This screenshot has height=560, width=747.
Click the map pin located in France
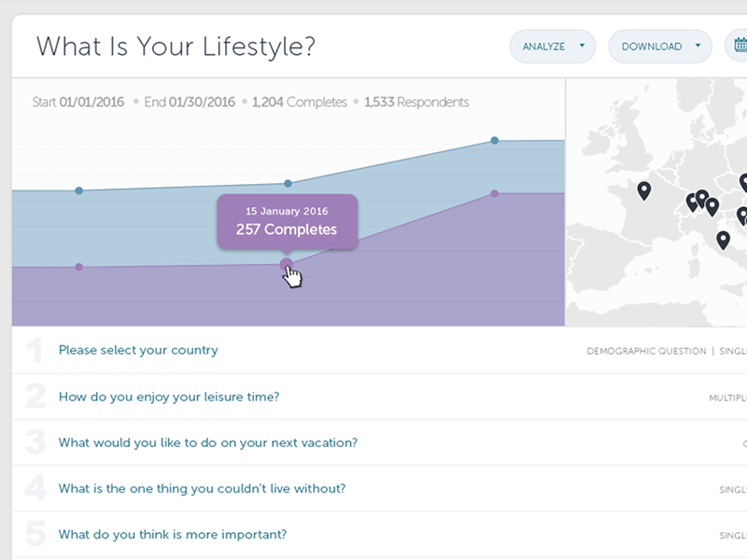click(643, 190)
